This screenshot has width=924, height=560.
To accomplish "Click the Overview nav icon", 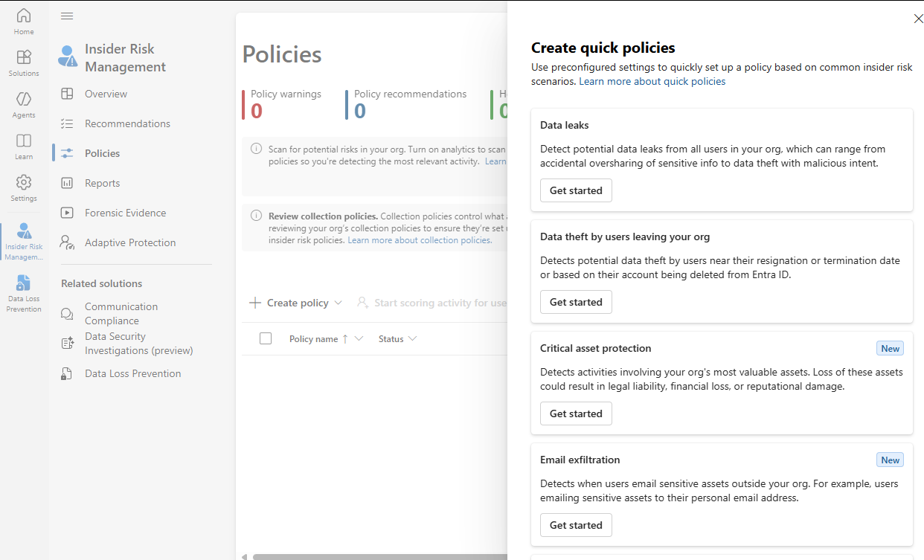I will [67, 94].
